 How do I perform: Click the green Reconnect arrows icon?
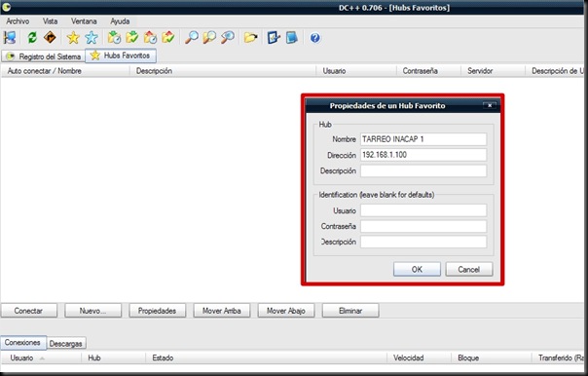click(32, 38)
